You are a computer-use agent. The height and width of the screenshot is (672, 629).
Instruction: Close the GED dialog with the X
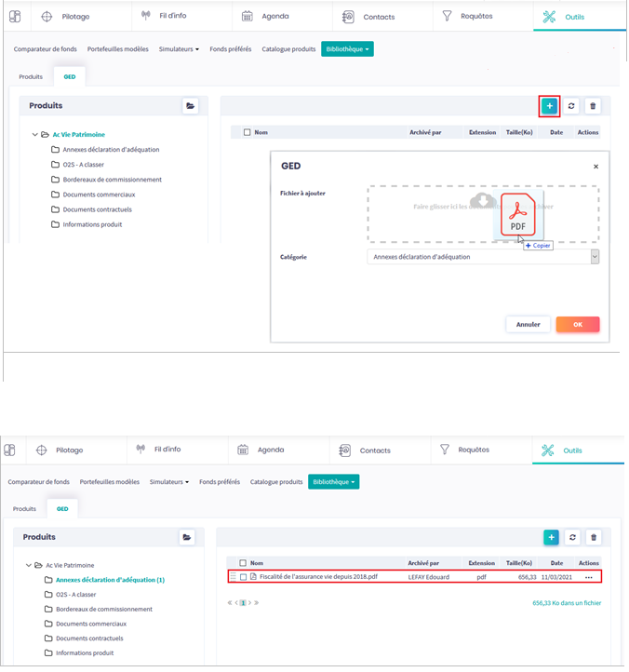[x=596, y=166]
